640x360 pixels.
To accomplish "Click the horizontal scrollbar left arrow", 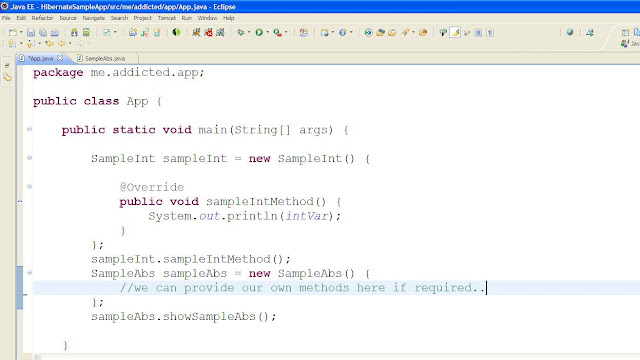I will [37, 357].
